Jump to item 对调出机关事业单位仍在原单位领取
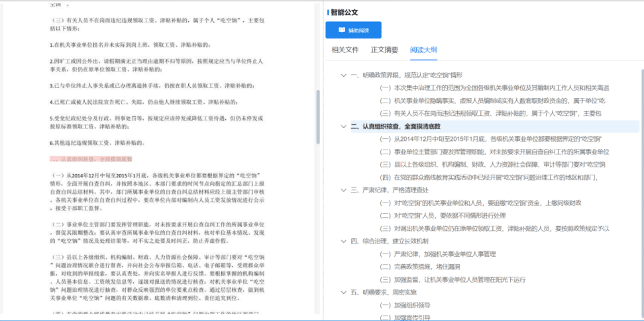644x321 pixels. (x=494, y=228)
